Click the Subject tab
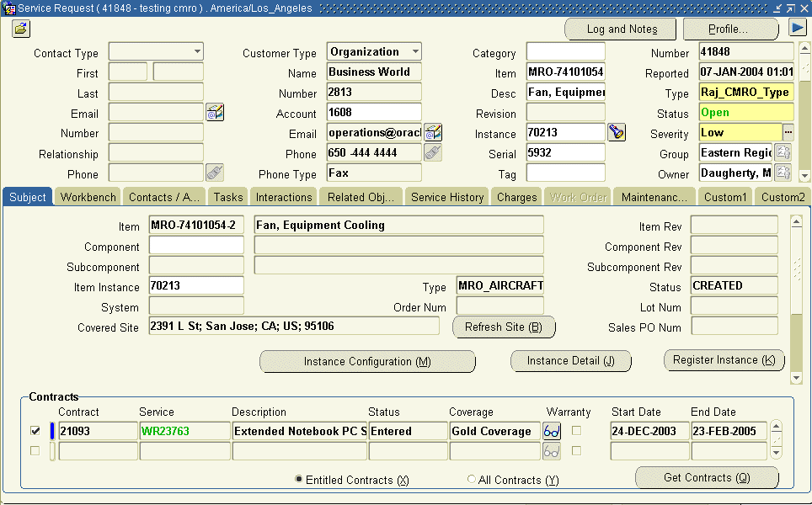Image resolution: width=812 pixels, height=505 pixels. (x=28, y=197)
